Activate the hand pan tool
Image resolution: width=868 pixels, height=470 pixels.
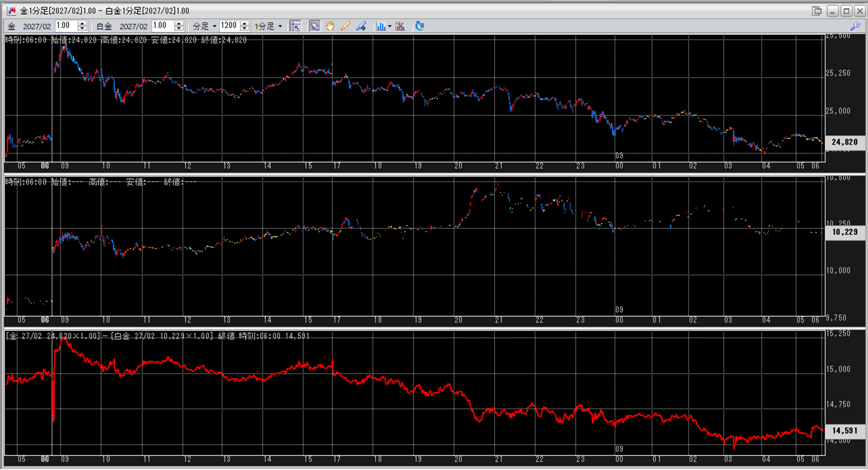pyautogui.click(x=330, y=26)
